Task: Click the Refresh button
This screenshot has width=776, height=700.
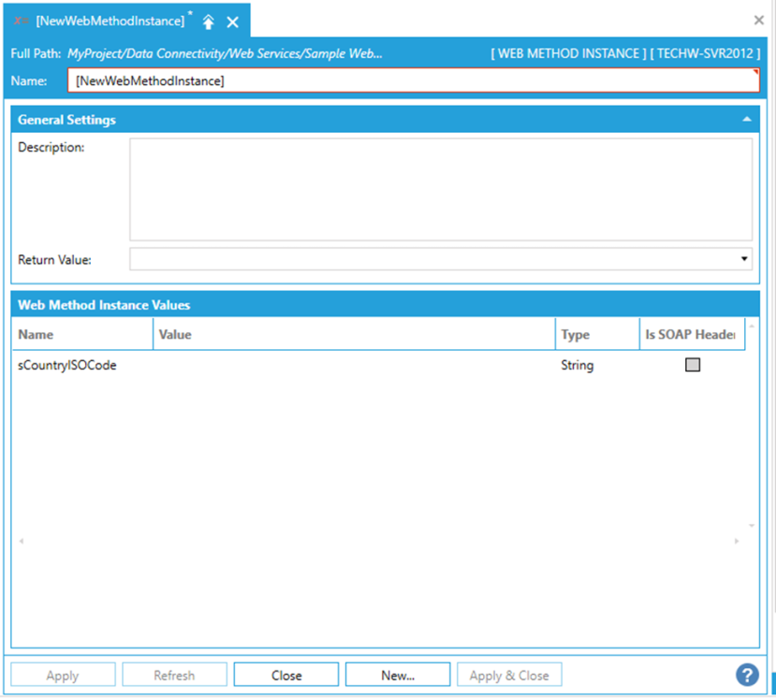Action: (x=174, y=675)
